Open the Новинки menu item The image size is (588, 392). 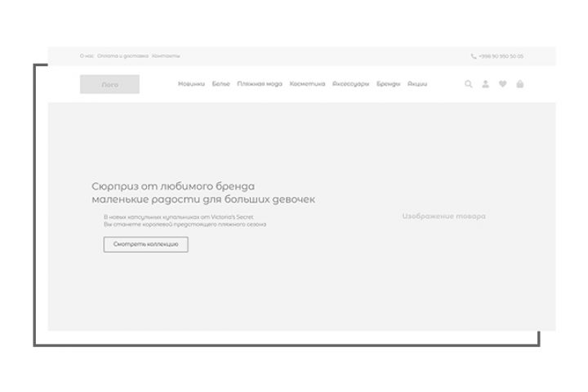191,83
